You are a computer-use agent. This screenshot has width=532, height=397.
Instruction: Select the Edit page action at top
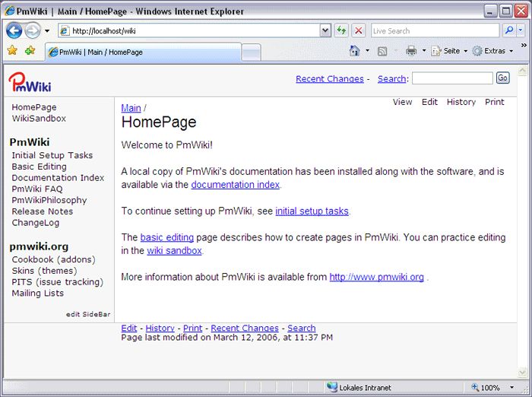(x=429, y=102)
